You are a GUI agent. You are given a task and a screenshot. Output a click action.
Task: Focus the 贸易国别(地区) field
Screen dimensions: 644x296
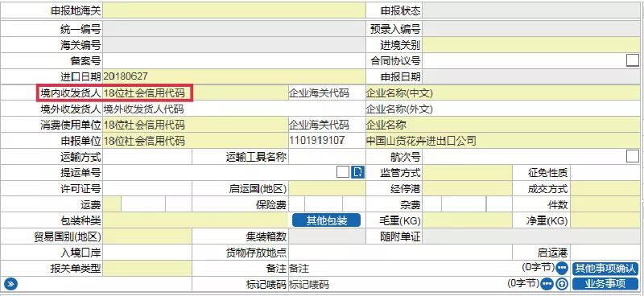(147, 236)
